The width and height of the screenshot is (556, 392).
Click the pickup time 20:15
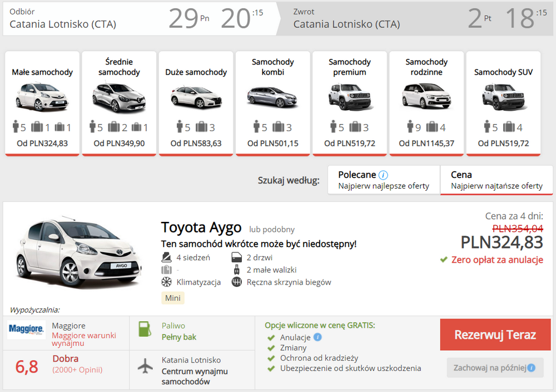242,18
